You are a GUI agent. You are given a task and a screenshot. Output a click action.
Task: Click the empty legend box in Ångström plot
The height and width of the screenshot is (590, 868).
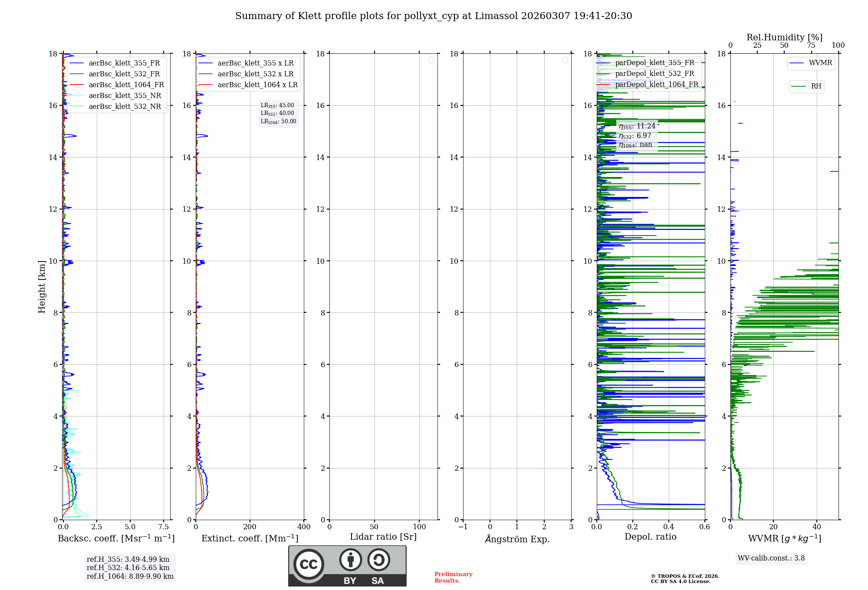[565, 60]
